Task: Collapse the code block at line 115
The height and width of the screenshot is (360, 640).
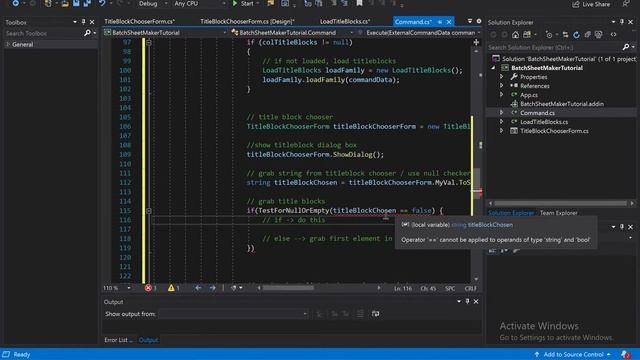Action: (x=149, y=211)
